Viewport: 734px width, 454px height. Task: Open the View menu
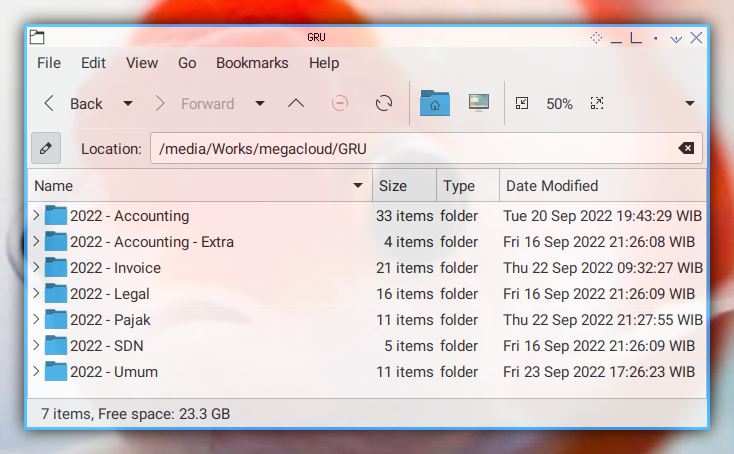point(142,63)
